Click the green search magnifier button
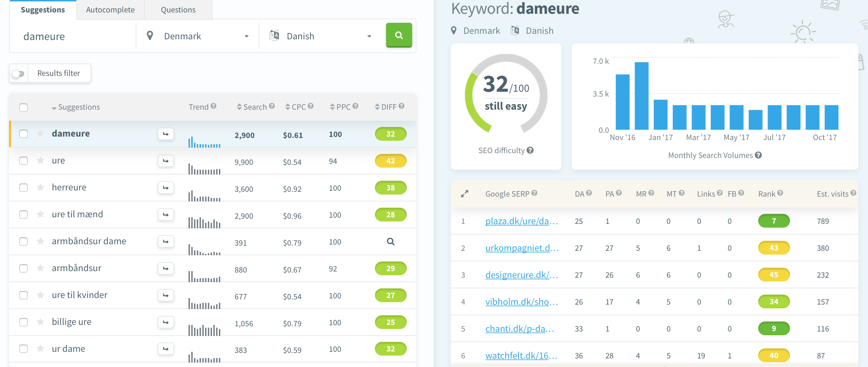This screenshot has height=367, width=868. pyautogui.click(x=399, y=35)
